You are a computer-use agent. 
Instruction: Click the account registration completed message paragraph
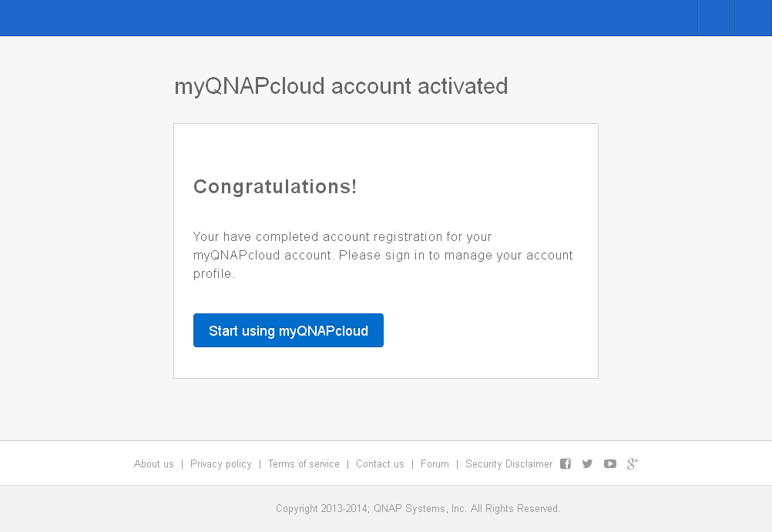383,255
